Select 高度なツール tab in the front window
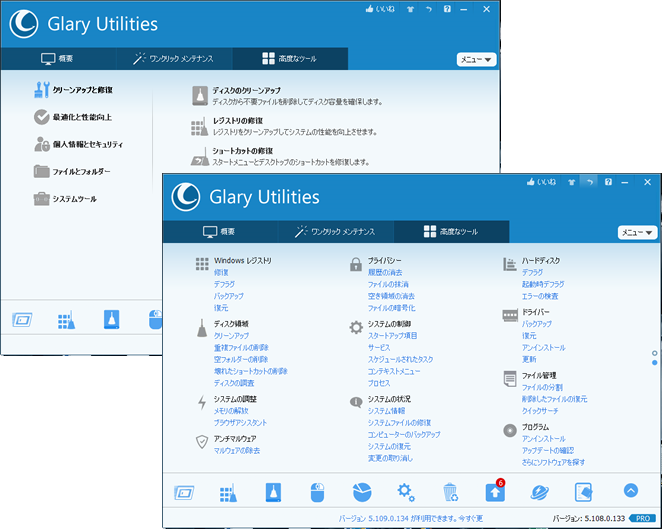Image resolution: width=662 pixels, height=529 pixels. [451, 231]
